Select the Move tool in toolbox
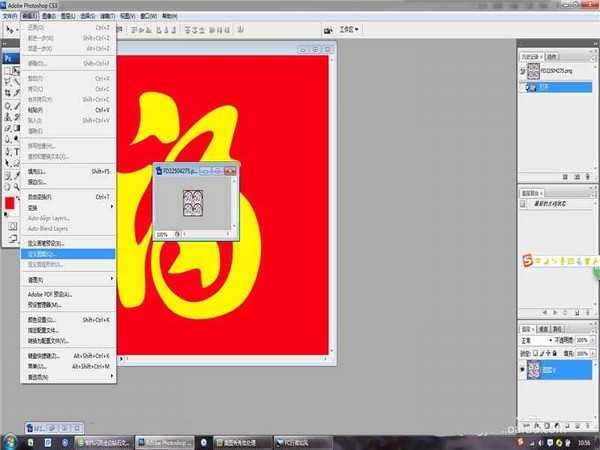600x450 pixels. (17, 70)
